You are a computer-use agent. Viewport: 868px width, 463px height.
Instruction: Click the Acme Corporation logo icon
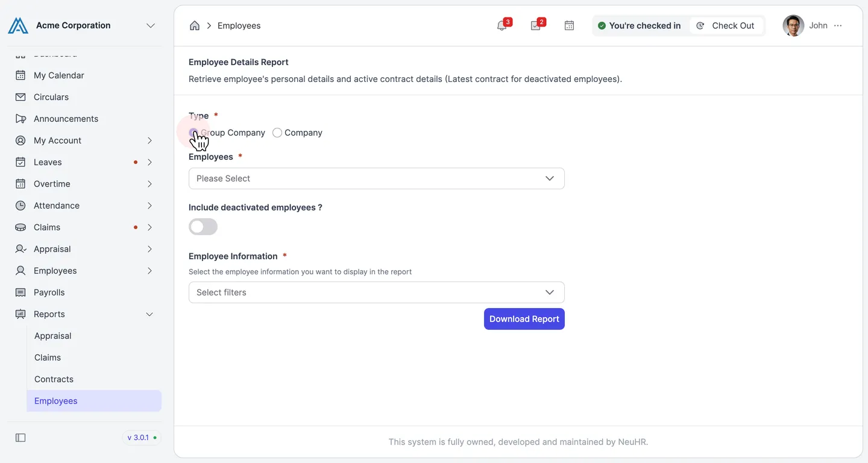point(18,25)
